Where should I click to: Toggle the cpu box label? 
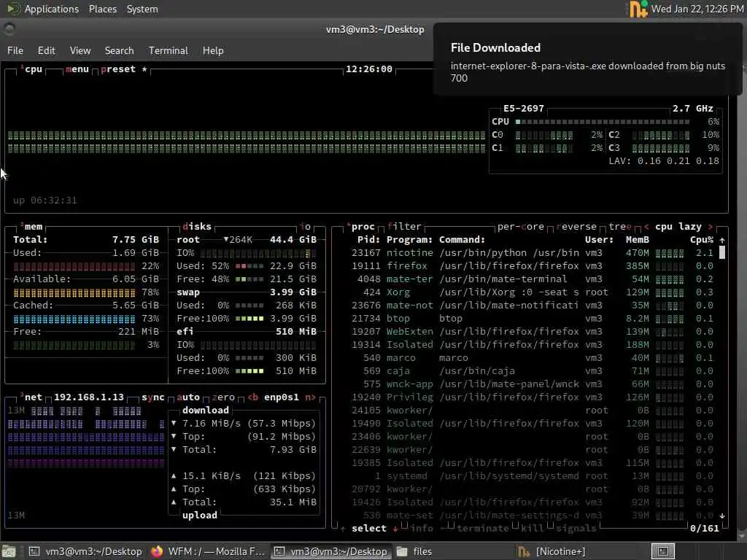click(32, 69)
